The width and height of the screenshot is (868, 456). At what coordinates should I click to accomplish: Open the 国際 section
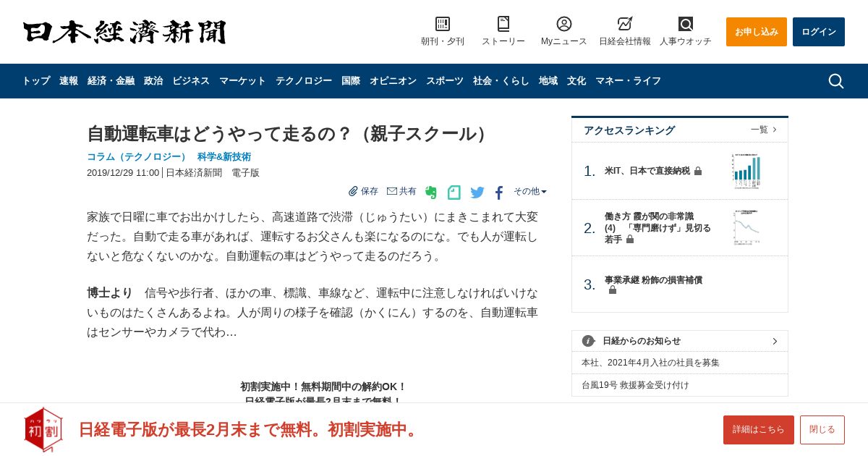coord(351,81)
